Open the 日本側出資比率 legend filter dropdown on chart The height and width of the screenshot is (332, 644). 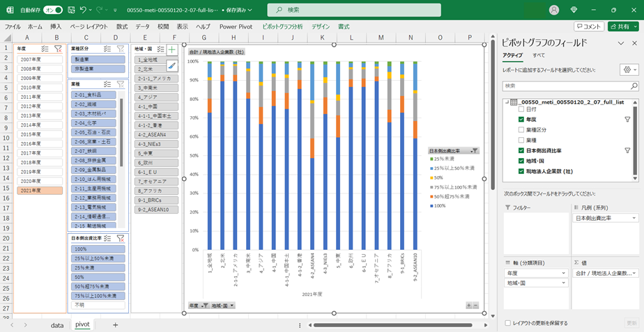coord(475,150)
